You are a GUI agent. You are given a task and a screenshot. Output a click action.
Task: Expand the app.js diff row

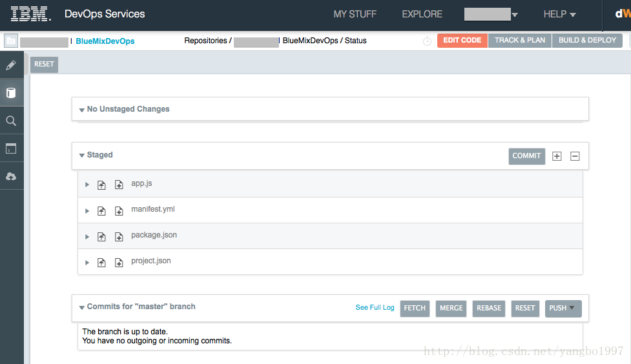click(87, 185)
